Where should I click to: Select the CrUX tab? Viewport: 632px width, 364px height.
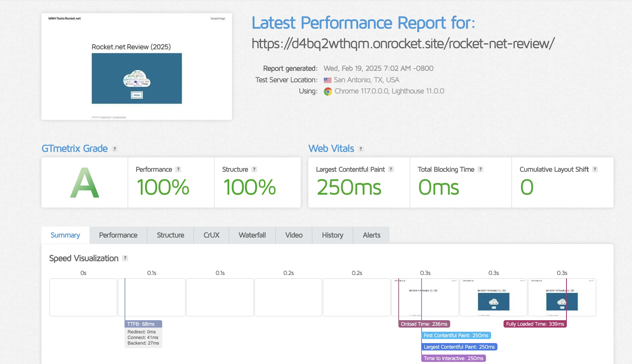click(x=211, y=235)
